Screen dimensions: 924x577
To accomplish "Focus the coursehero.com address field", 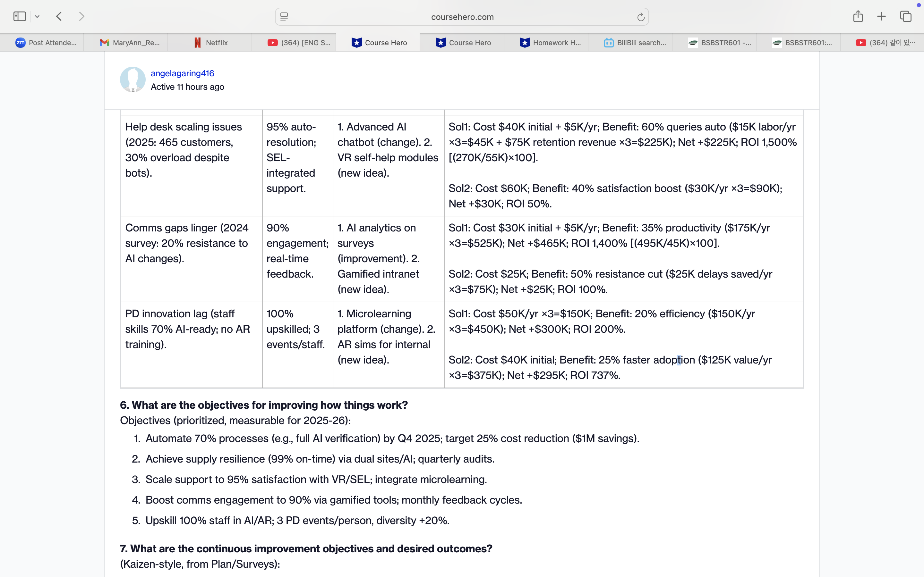I will tap(462, 17).
